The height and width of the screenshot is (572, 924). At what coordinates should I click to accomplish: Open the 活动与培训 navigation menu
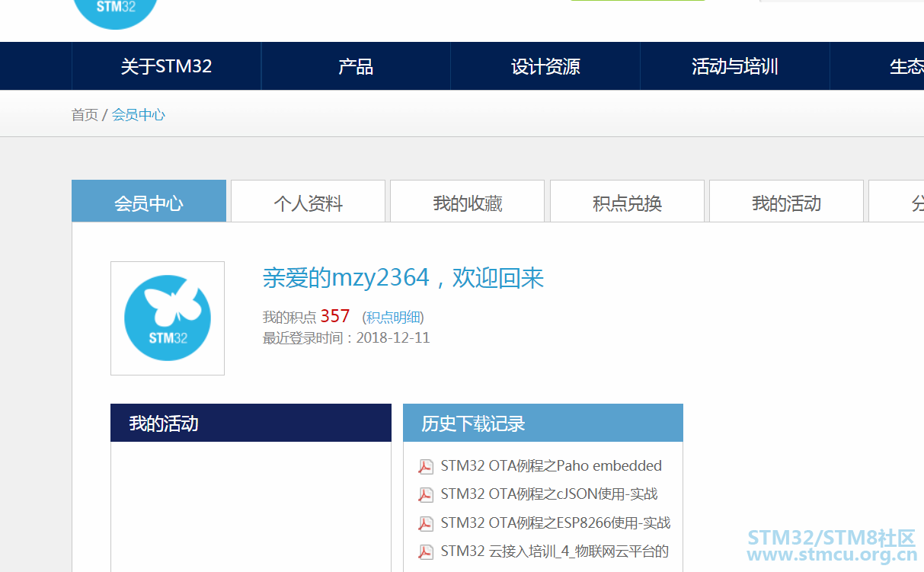click(x=735, y=66)
